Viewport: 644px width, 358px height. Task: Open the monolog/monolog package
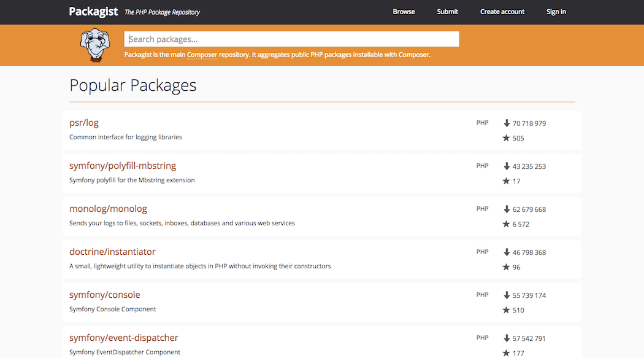pos(108,209)
